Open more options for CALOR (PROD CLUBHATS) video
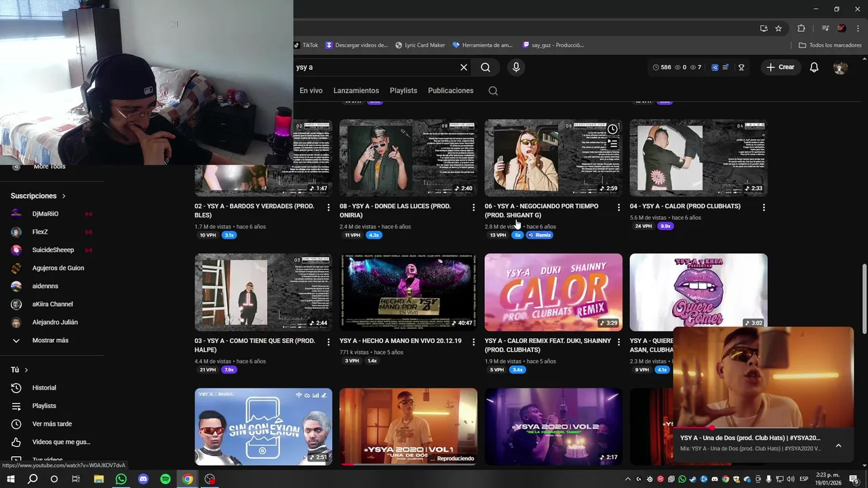Image resolution: width=868 pixels, height=488 pixels. (x=764, y=207)
